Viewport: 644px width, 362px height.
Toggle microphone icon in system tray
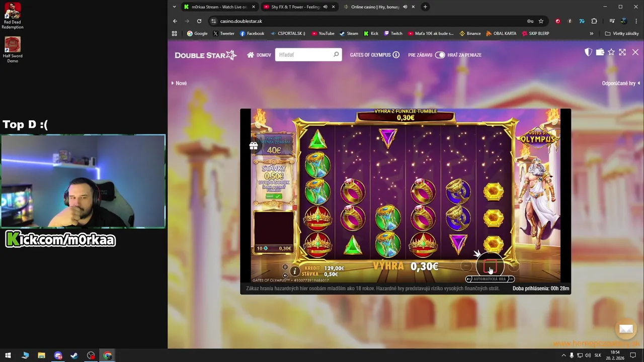pyautogui.click(x=572, y=355)
